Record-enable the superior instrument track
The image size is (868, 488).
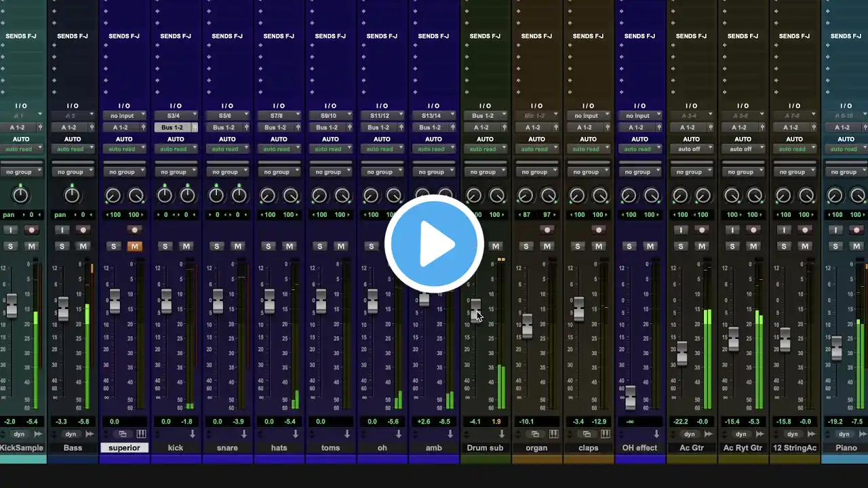pyautogui.click(x=134, y=230)
